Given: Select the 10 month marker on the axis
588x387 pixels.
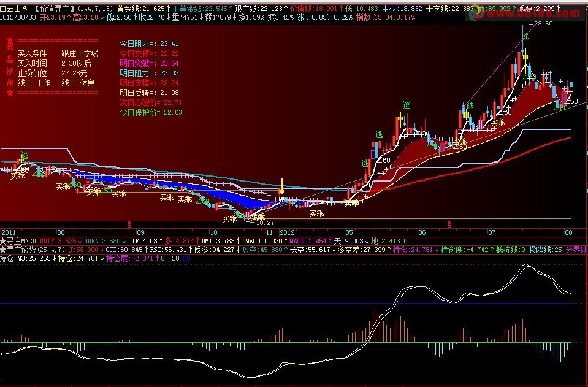Looking at the screenshot, I should point(213,232).
